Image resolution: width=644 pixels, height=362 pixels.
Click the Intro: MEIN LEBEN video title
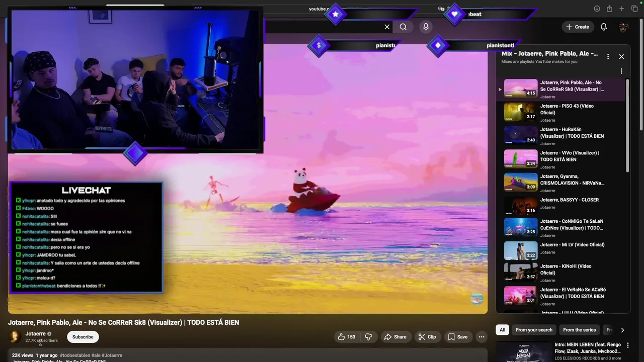point(587,348)
